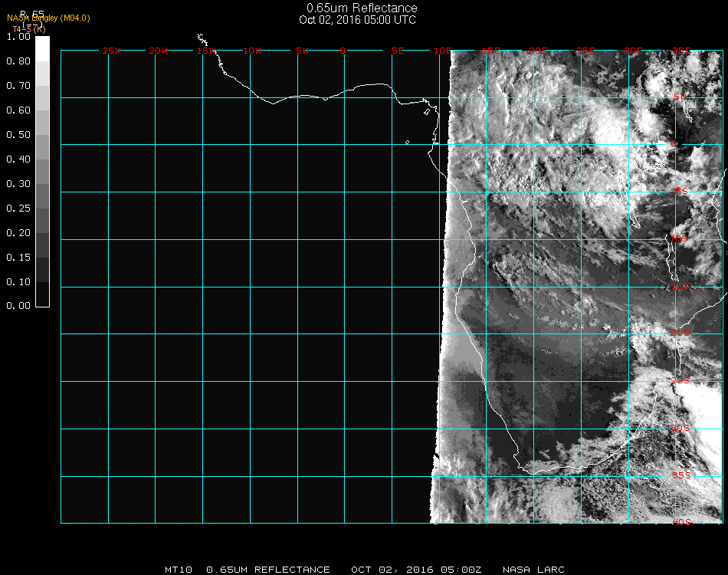Click the 'NASA Langley (M04.0)' label
Screen dimensions: 728x575
tap(48, 18)
